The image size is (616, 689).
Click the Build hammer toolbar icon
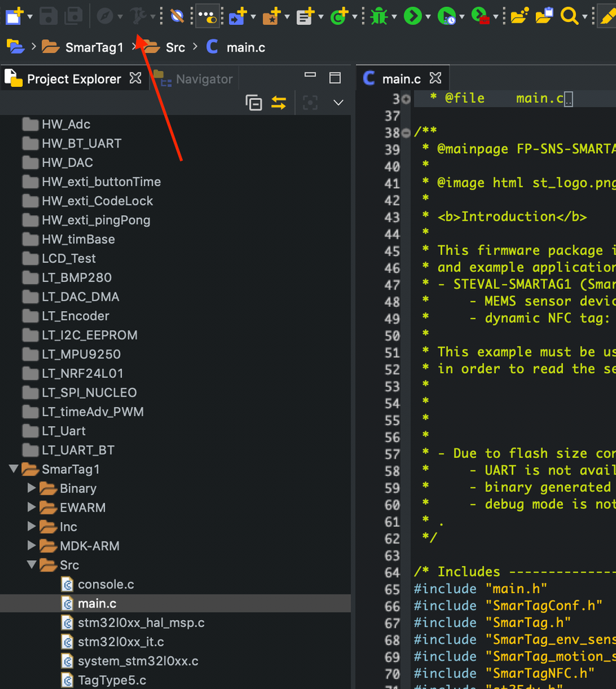[x=138, y=17]
